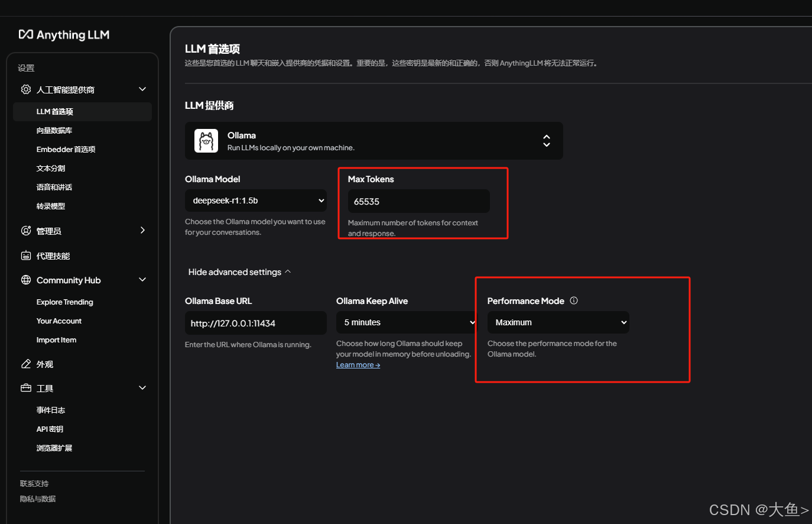
Task: Collapse Hide advanced settings
Action: [x=240, y=272]
